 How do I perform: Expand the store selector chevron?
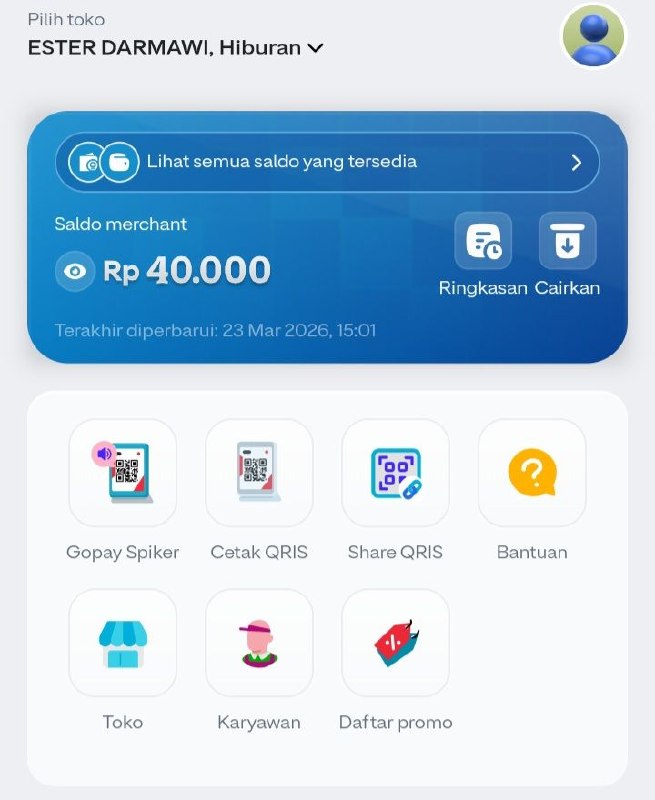point(315,48)
